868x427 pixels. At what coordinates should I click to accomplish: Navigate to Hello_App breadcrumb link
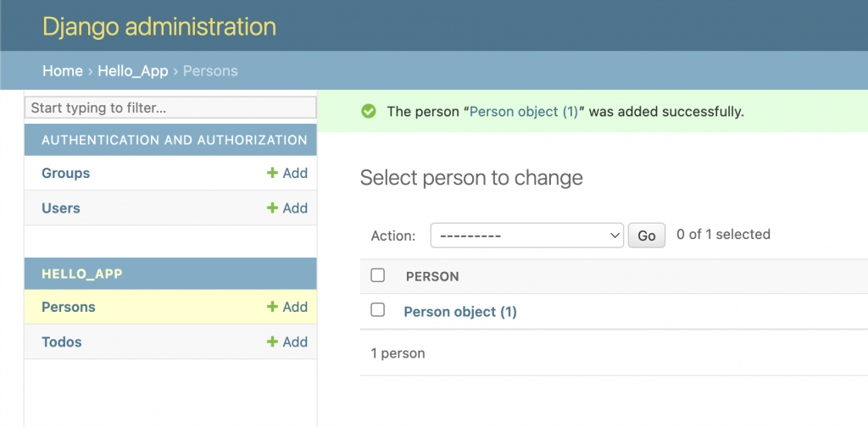133,71
